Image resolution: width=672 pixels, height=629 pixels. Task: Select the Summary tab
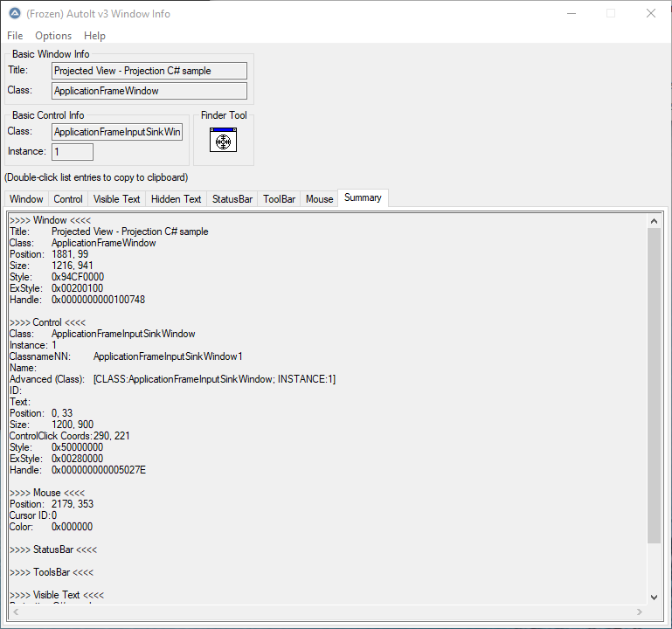click(x=363, y=198)
